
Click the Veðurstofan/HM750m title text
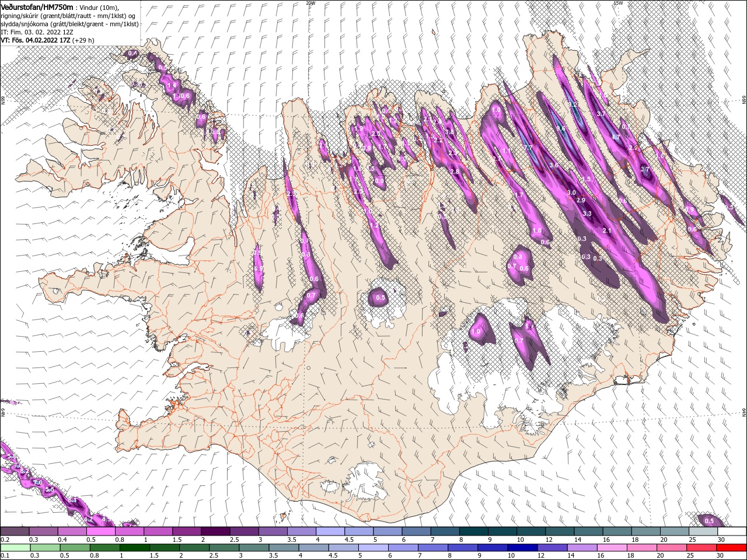coord(37,6)
